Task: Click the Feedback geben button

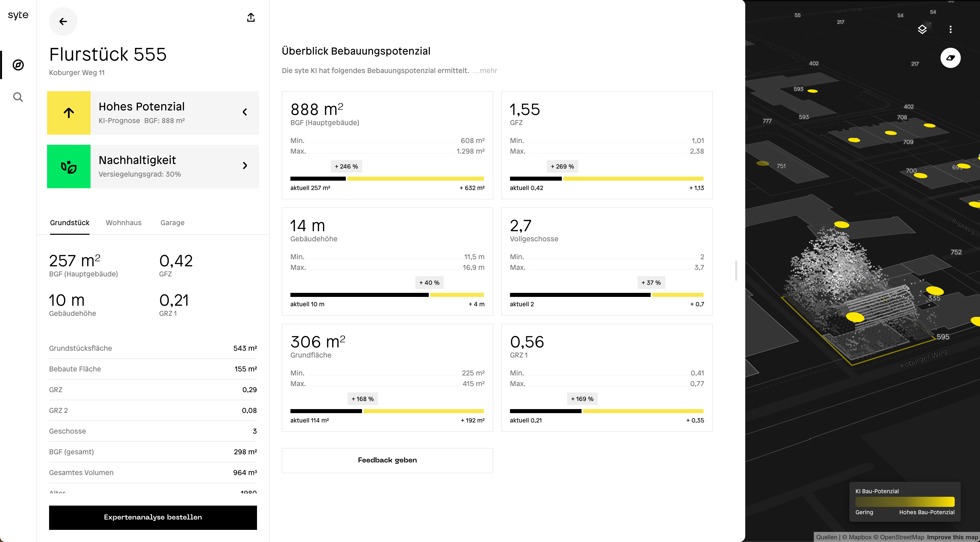Action: tap(387, 460)
